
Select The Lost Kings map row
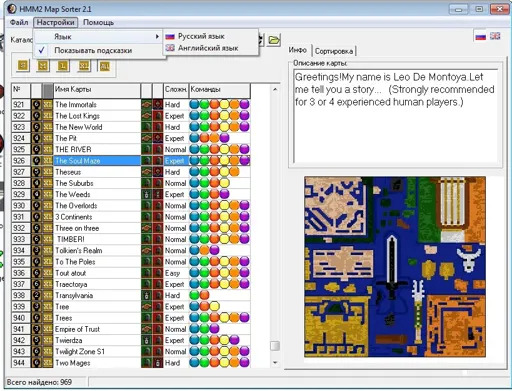click(131, 116)
